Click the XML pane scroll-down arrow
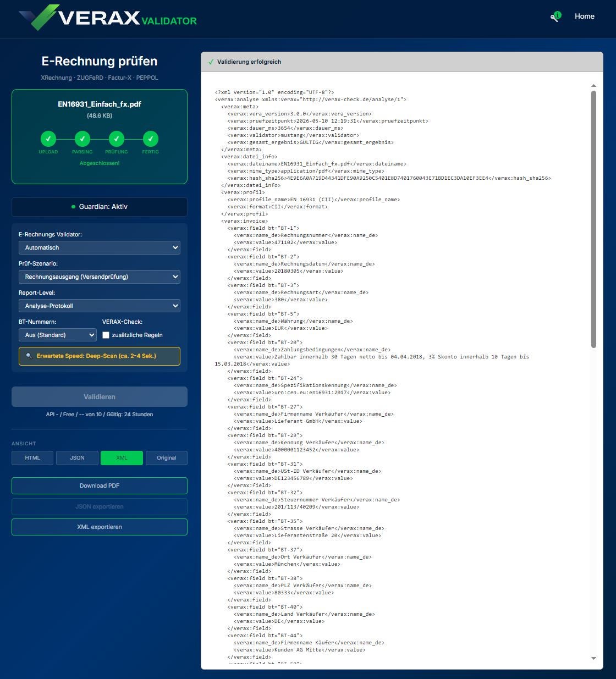Image resolution: width=616 pixels, height=679 pixels. tap(593, 658)
